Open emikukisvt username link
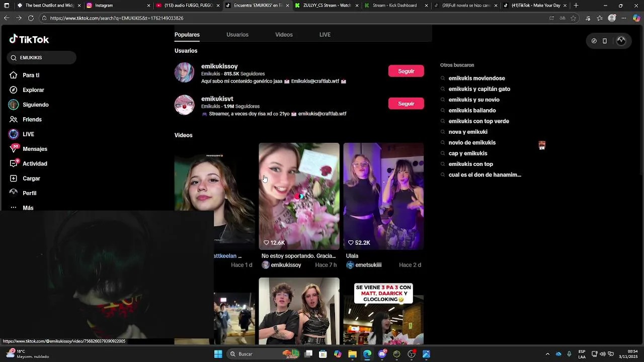 point(217,99)
